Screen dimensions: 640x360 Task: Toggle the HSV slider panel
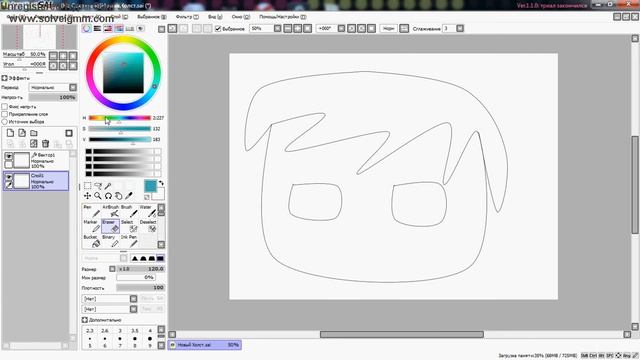pos(108,29)
